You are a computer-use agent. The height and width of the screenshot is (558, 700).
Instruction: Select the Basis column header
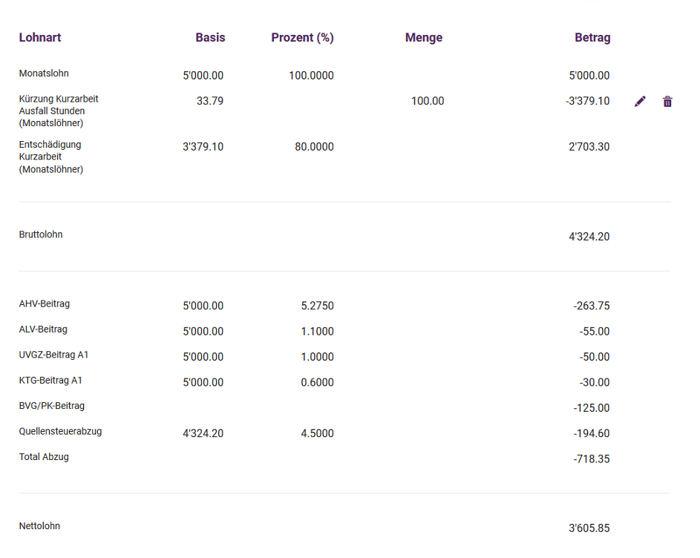(210, 37)
